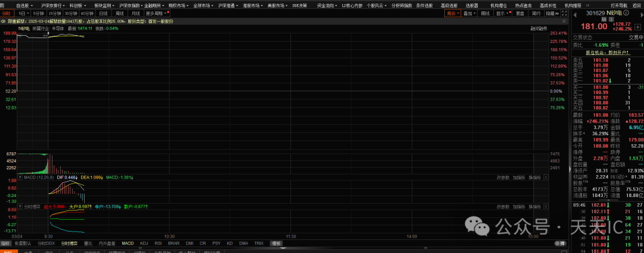Open 港股市场 menu
Image resolution: width=644 pixels, height=253 pixels.
pos(253,6)
